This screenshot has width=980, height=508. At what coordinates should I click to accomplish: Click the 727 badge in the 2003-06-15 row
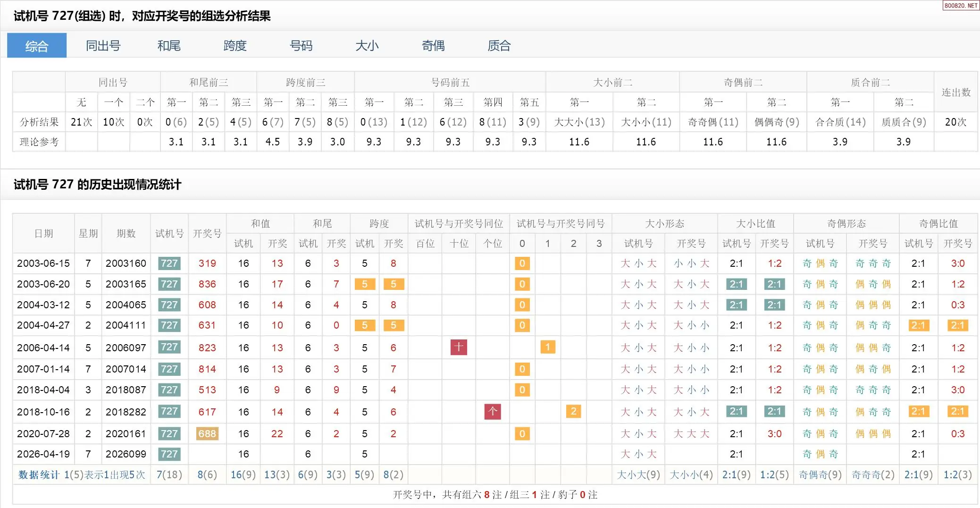pyautogui.click(x=169, y=263)
